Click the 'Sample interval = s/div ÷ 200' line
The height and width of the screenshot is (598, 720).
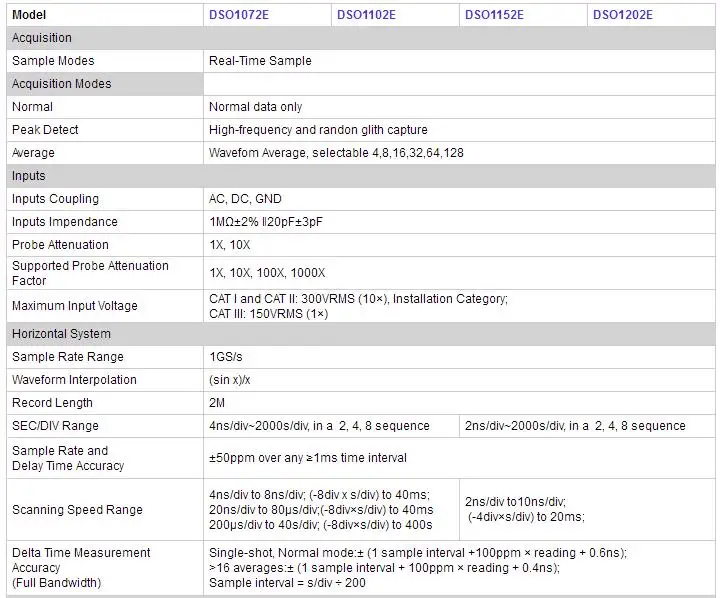(x=287, y=583)
